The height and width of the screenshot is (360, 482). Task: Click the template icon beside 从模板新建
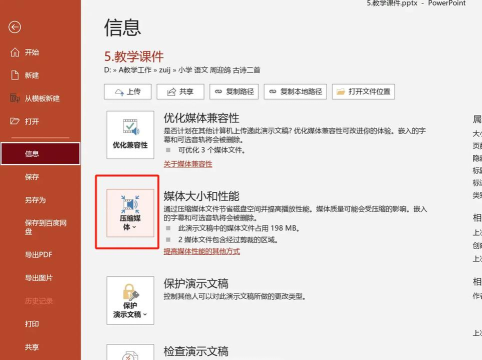pos(15,98)
